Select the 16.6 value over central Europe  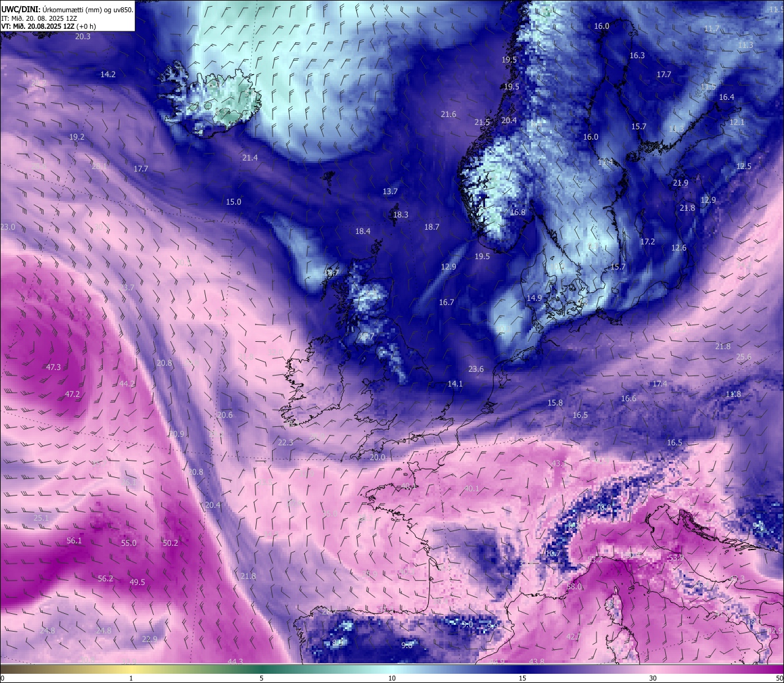pos(628,399)
